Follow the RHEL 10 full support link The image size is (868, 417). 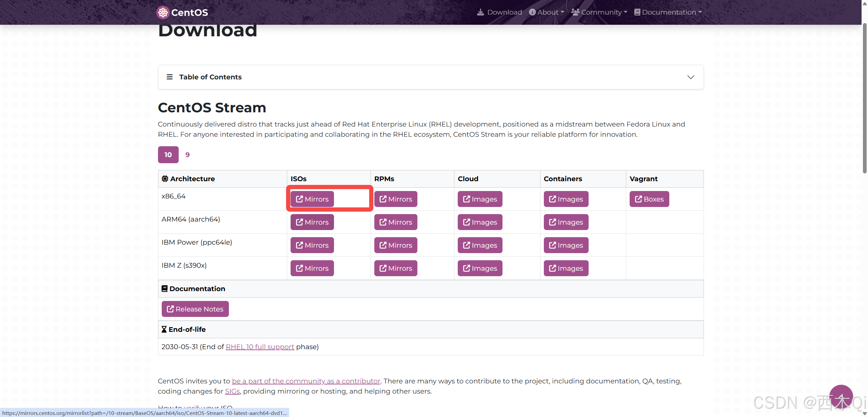tap(260, 347)
